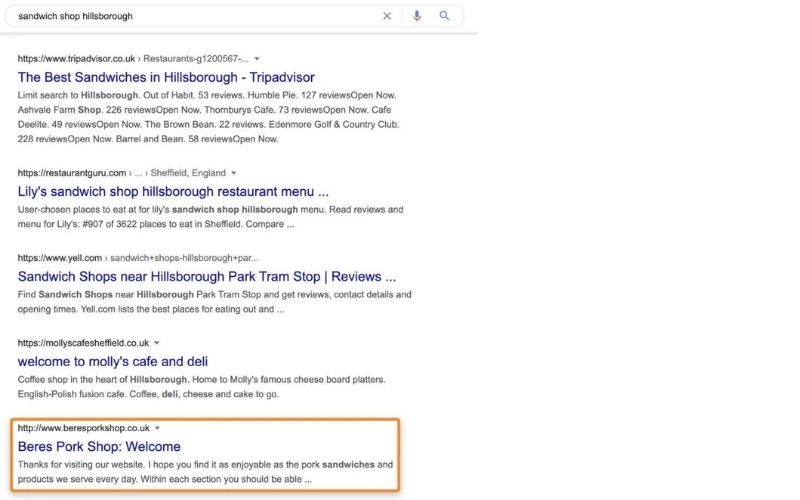Open 'The Best Sandwiches in Hillsborough - Tripadvisor' result
Image resolution: width=800 pixels, height=500 pixels.
[166, 77]
